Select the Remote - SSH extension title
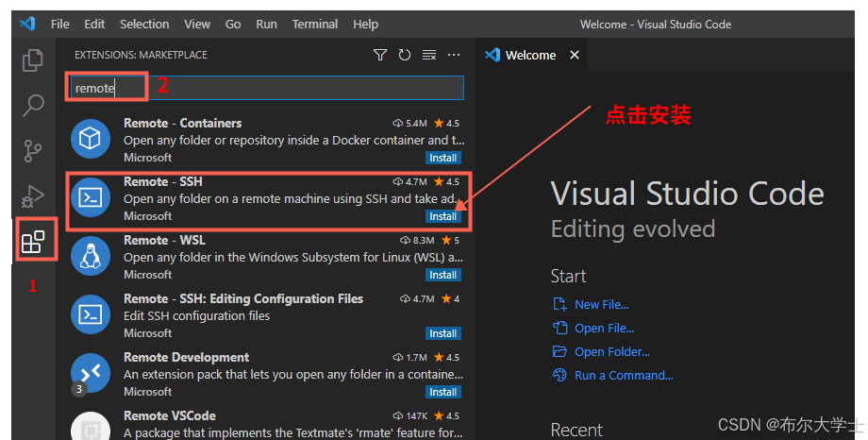 click(163, 182)
